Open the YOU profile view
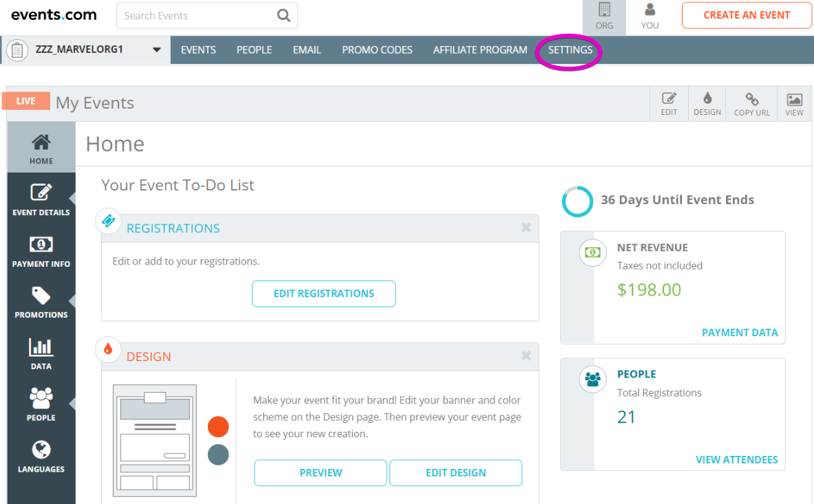Image resolution: width=814 pixels, height=504 pixels. [650, 17]
